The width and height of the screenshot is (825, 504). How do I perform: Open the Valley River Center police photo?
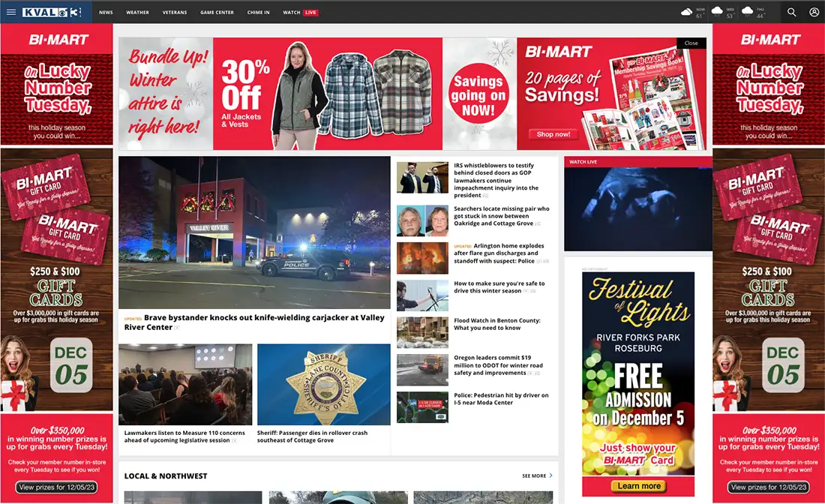[254, 232]
